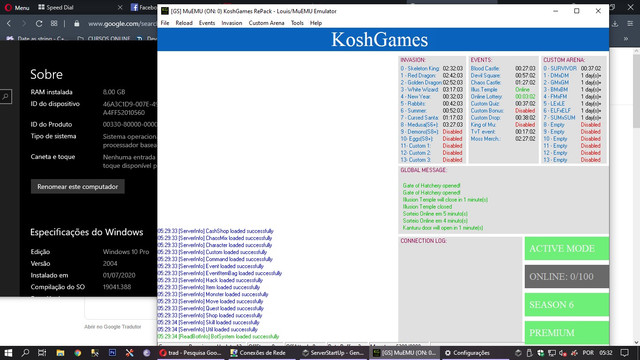Viewport: 640px width, 360px height.
Task: Click the padlock site security icon
Action: point(76,24)
